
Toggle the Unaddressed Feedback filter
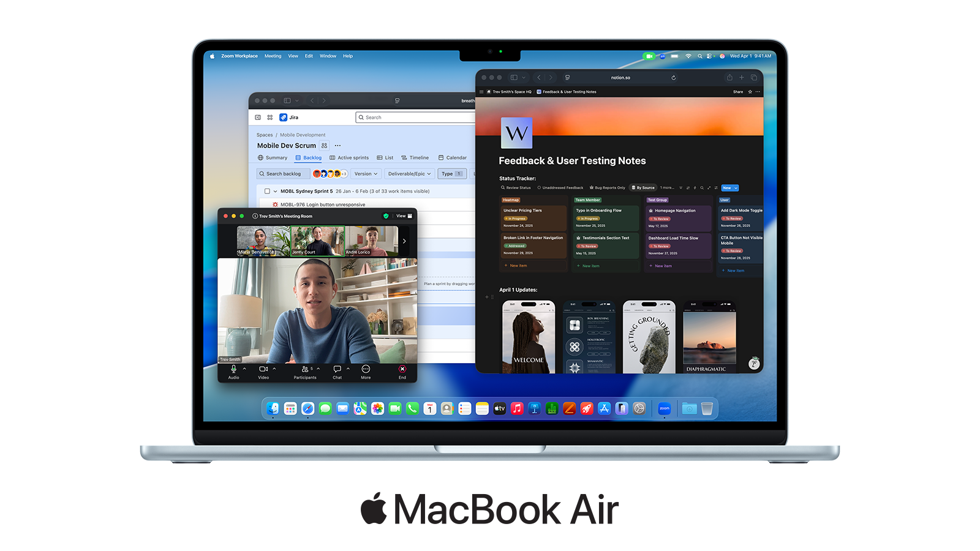tap(562, 188)
